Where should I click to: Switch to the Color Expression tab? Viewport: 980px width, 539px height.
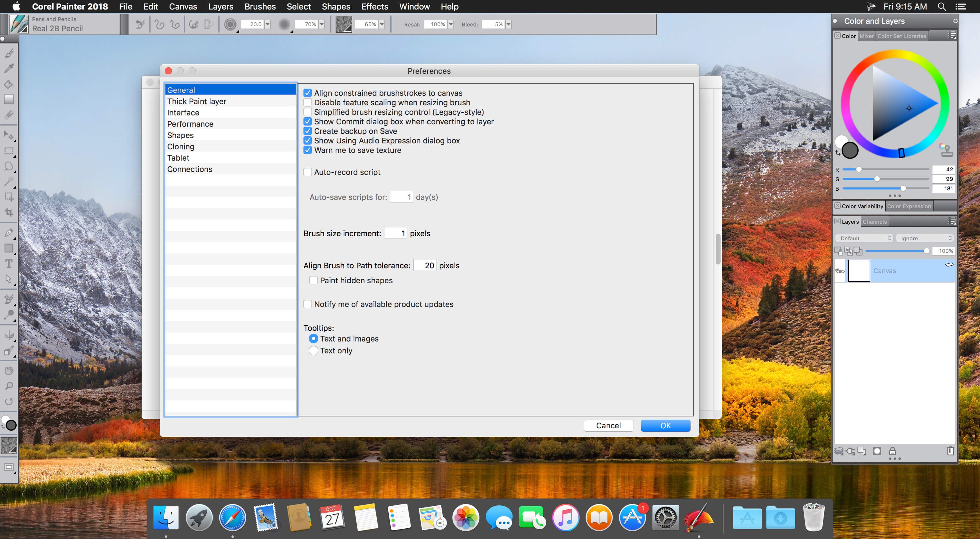pyautogui.click(x=909, y=206)
